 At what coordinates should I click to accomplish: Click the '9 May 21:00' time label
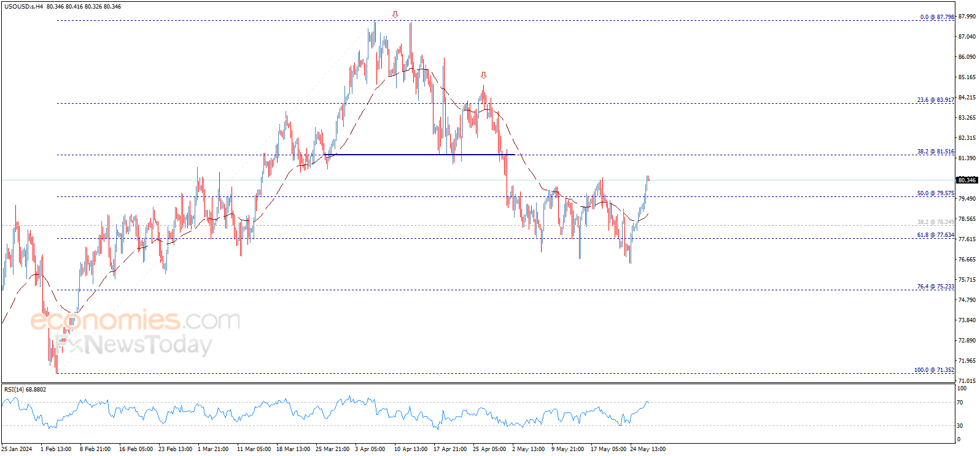[x=567, y=449]
